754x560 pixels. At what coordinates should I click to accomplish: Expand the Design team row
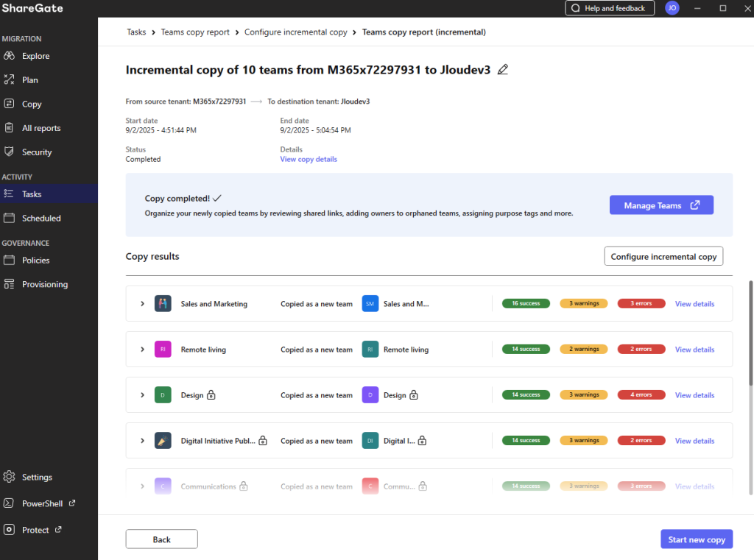142,395
